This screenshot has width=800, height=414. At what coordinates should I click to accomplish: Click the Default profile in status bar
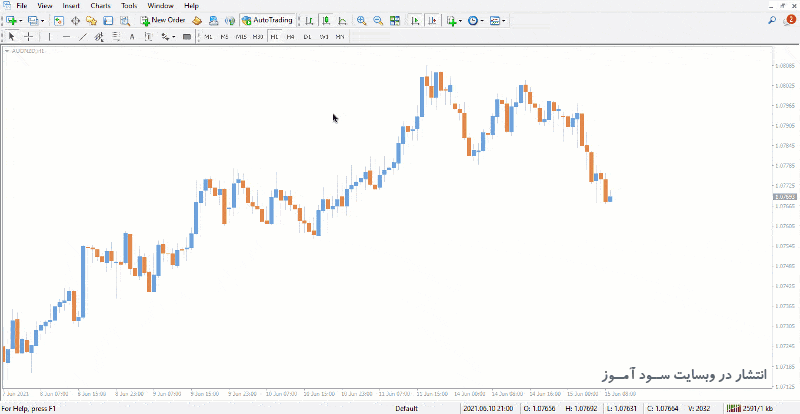point(406,408)
